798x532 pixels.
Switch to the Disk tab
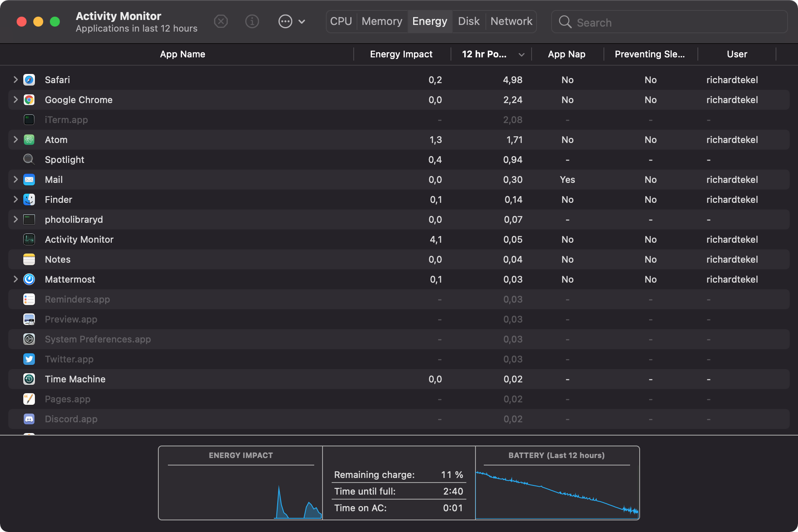pyautogui.click(x=469, y=21)
